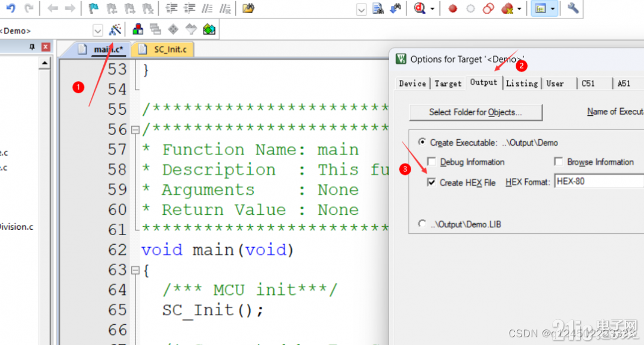Open the debug session dropdown arrow
Image resolution: width=644 pixels, height=345 pixels.
click(x=433, y=8)
